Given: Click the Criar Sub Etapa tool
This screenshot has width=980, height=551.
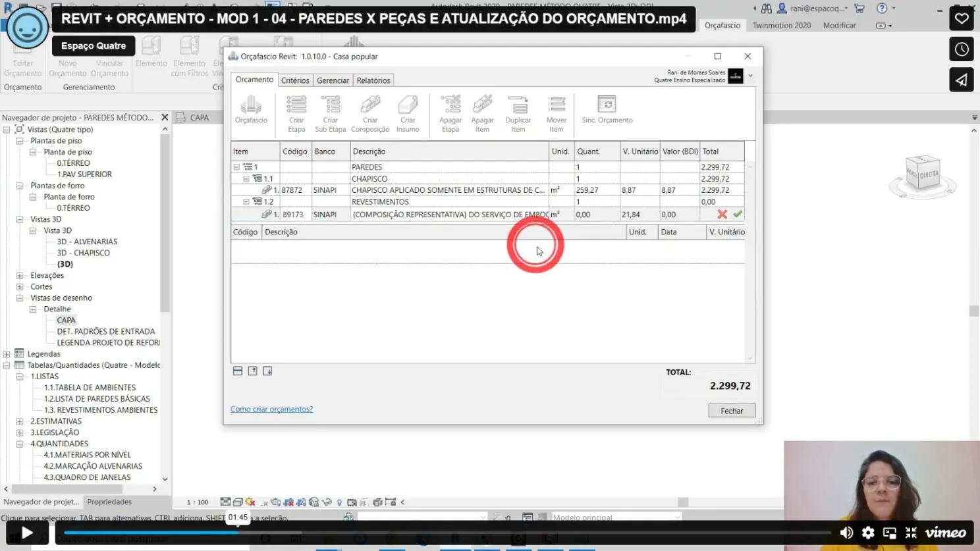Looking at the screenshot, I should [330, 114].
